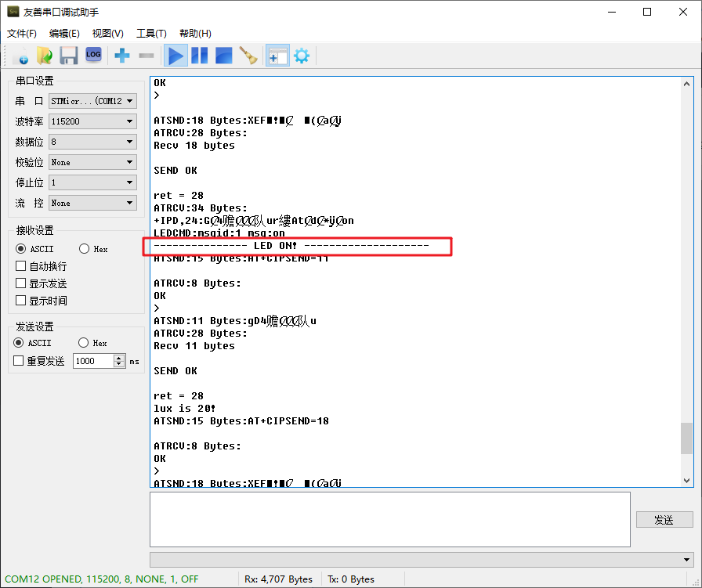Expand the 串口 COM port dropdown
The height and width of the screenshot is (588, 702).
pos(92,101)
